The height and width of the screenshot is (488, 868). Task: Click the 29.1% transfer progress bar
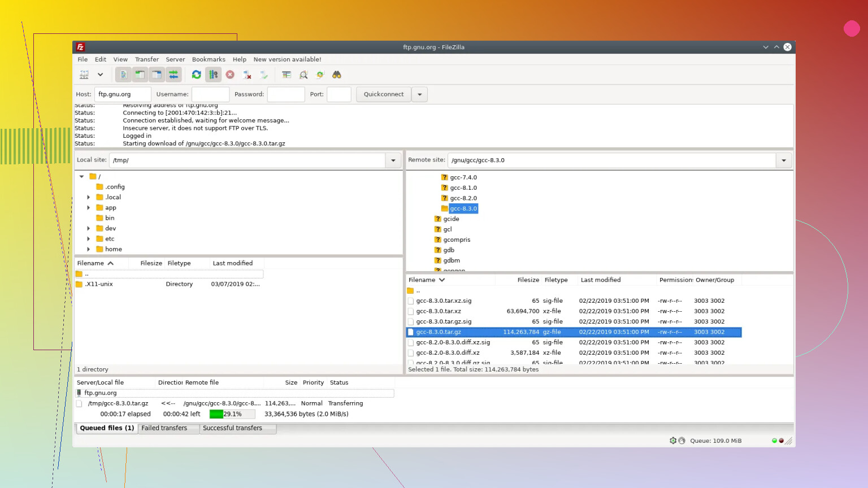coord(232,414)
